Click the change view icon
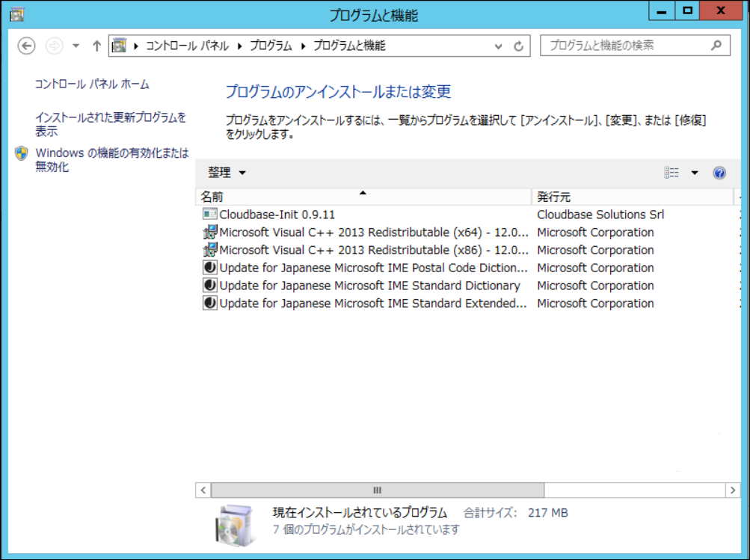The image size is (750, 560). click(x=671, y=173)
